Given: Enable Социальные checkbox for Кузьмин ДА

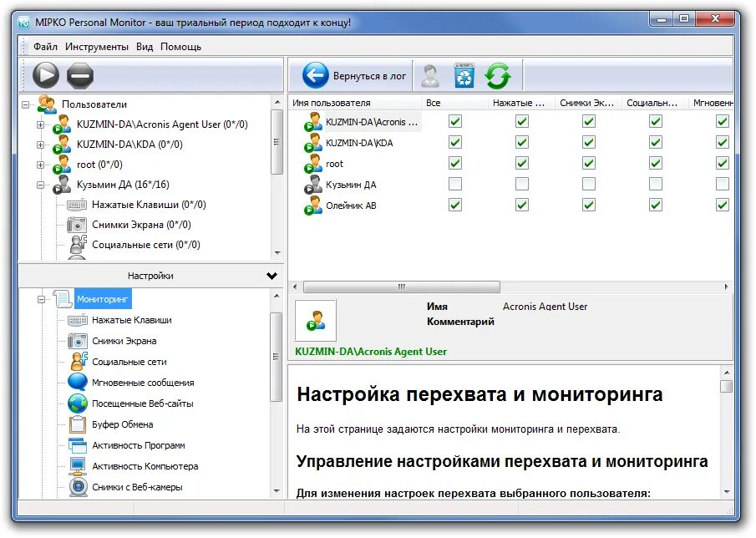Looking at the screenshot, I should coord(655,184).
